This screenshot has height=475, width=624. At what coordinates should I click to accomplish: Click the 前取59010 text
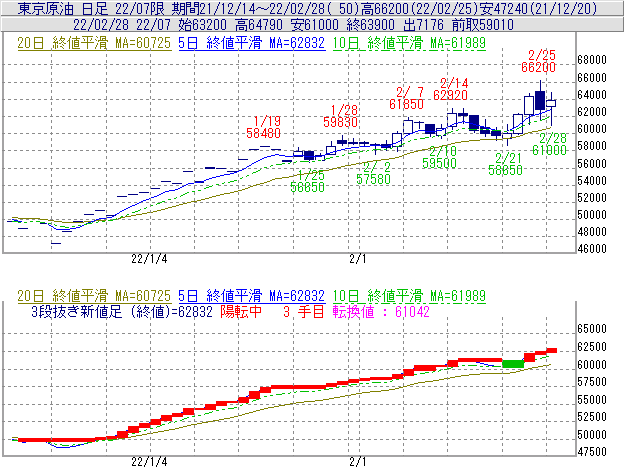click(x=483, y=25)
